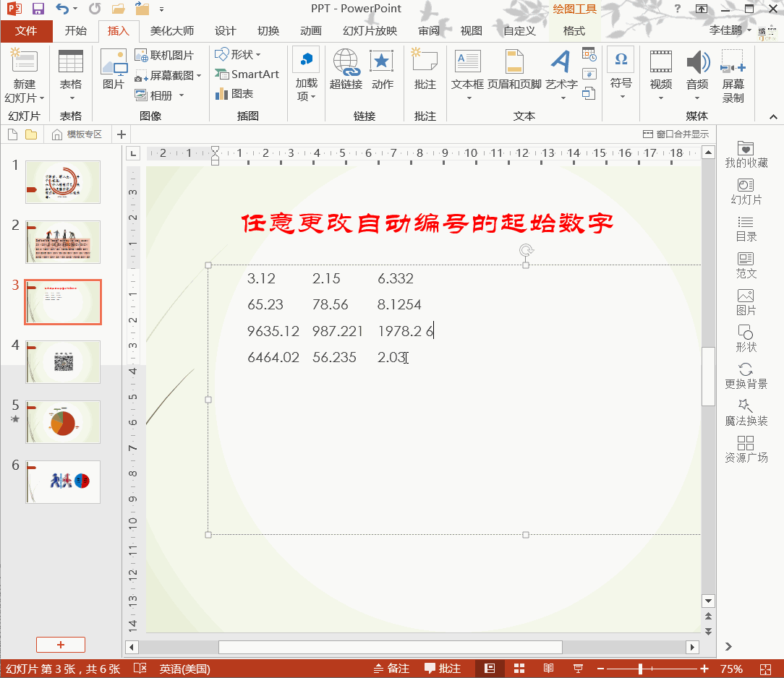Toggle Comments (批注) pane in status bar

tap(443, 669)
